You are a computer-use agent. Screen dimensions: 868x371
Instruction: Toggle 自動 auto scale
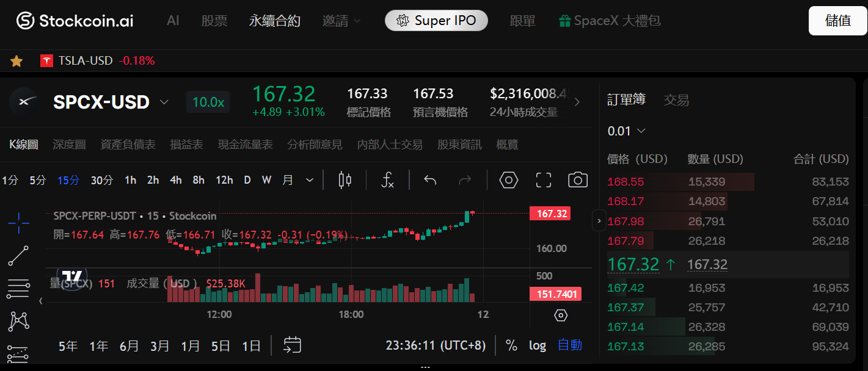(x=570, y=345)
